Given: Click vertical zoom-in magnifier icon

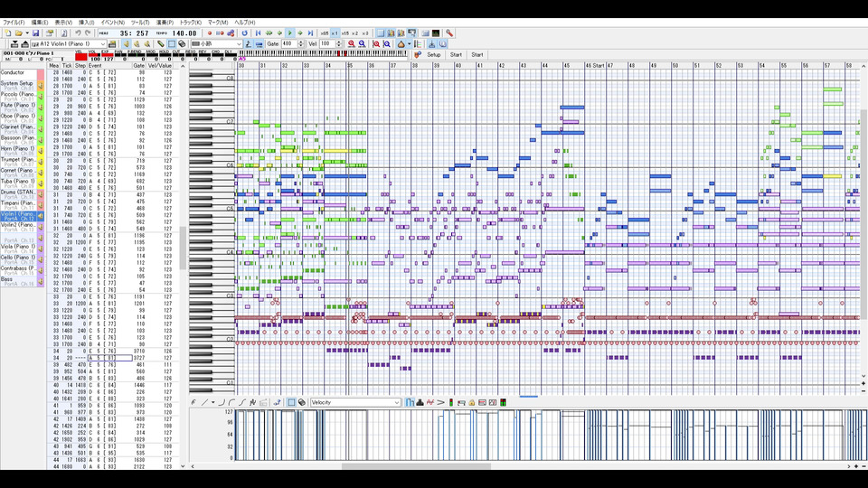Looking at the screenshot, I should click(x=376, y=43).
